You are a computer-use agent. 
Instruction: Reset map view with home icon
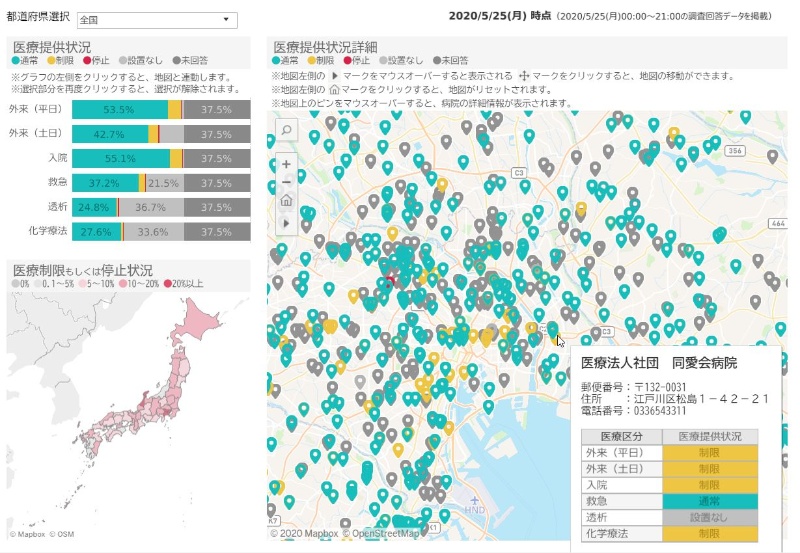tap(286, 201)
